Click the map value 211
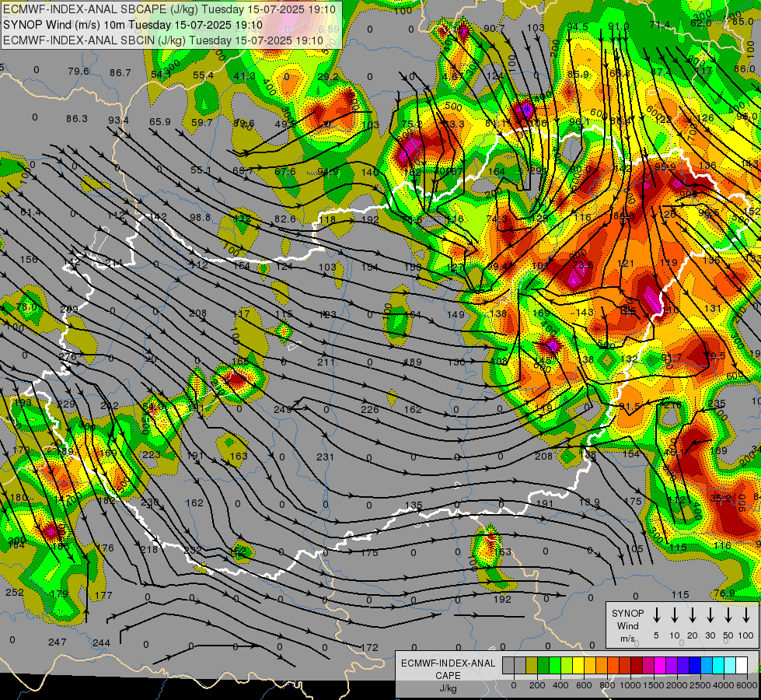The width and height of the screenshot is (761, 700). point(326,362)
